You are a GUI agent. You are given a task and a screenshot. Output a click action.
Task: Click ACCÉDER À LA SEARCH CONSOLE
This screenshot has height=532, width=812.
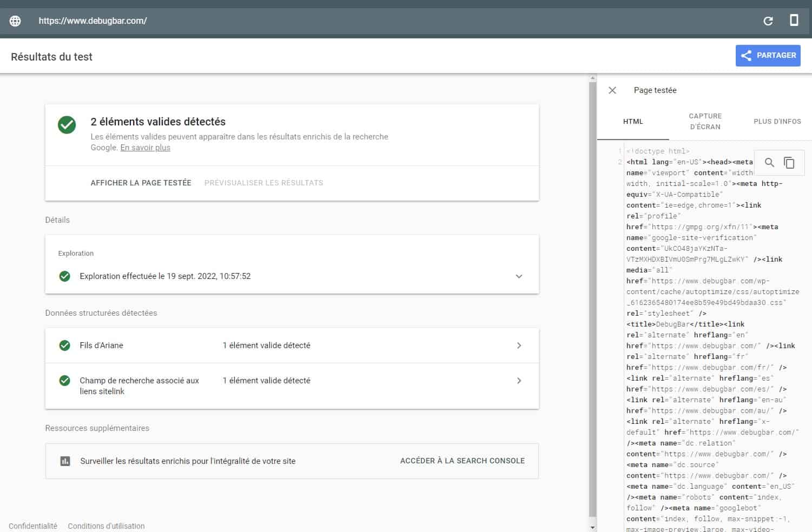pyautogui.click(x=463, y=461)
